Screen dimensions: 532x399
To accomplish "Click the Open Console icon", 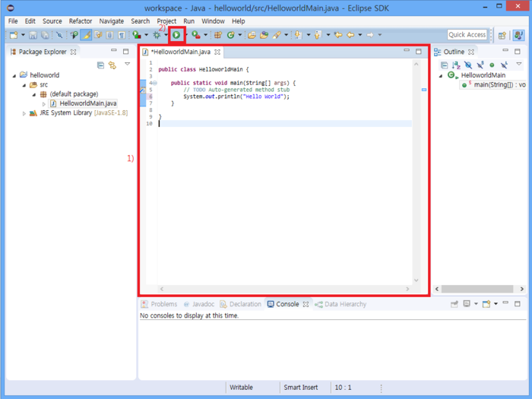I will [x=486, y=304].
